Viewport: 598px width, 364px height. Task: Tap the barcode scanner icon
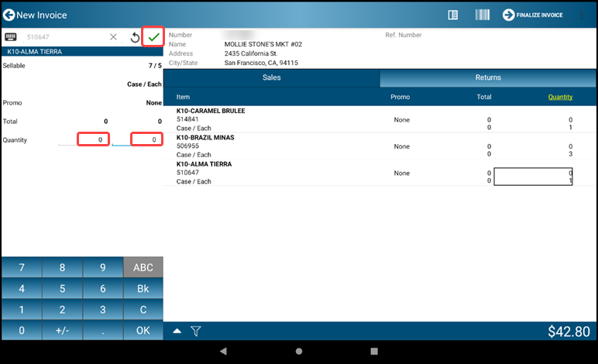pos(482,15)
